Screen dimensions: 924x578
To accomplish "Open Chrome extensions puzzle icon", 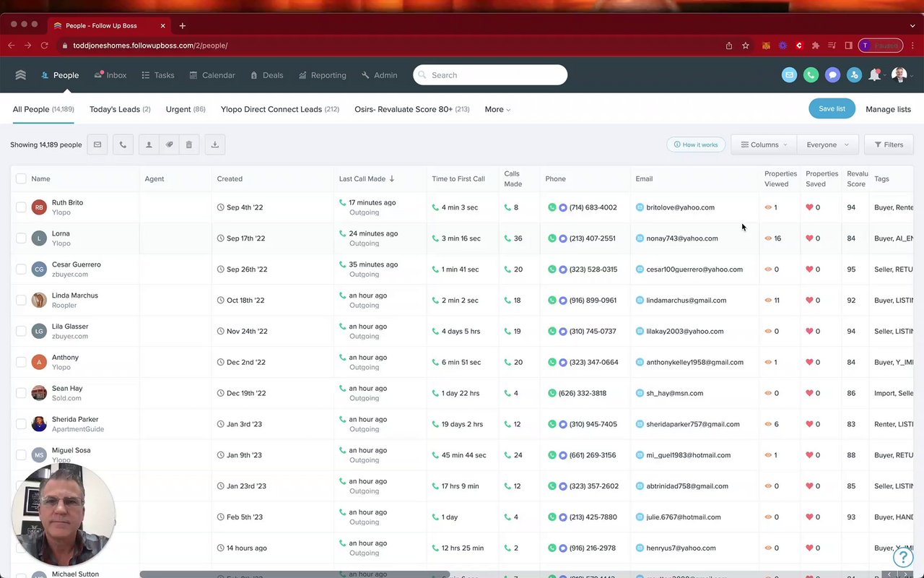I will point(816,46).
